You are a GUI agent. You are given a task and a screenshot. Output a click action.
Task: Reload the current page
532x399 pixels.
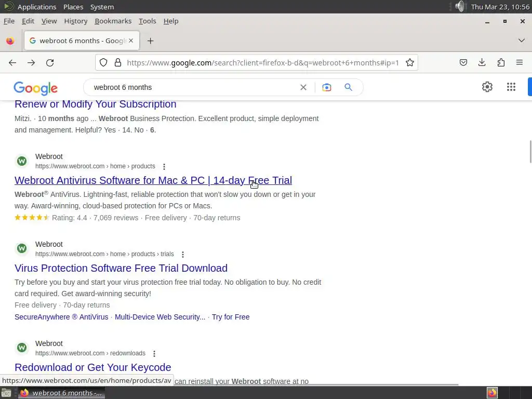pos(50,63)
